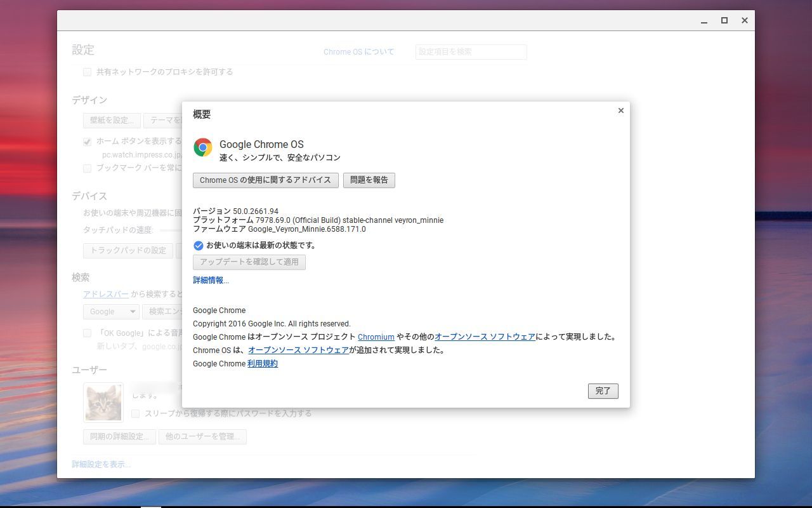Open Chrome OS の使用に関するアドバイス button
Viewport: 812px width, 508px height.
point(266,180)
